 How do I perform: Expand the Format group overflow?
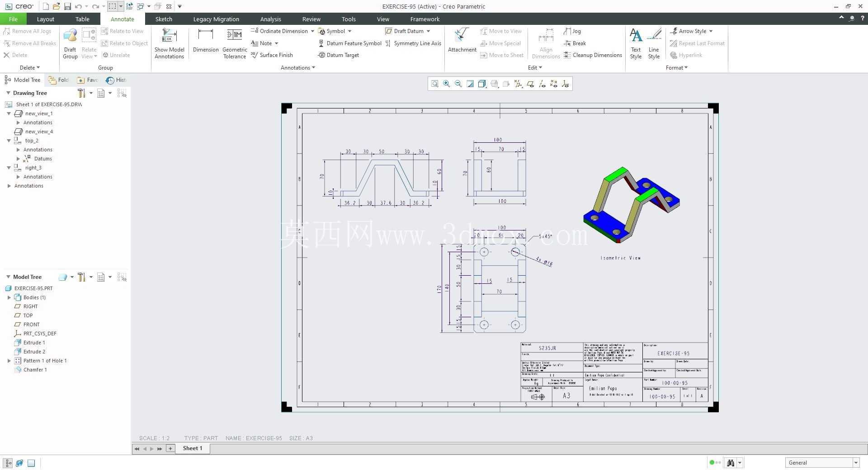coord(677,68)
